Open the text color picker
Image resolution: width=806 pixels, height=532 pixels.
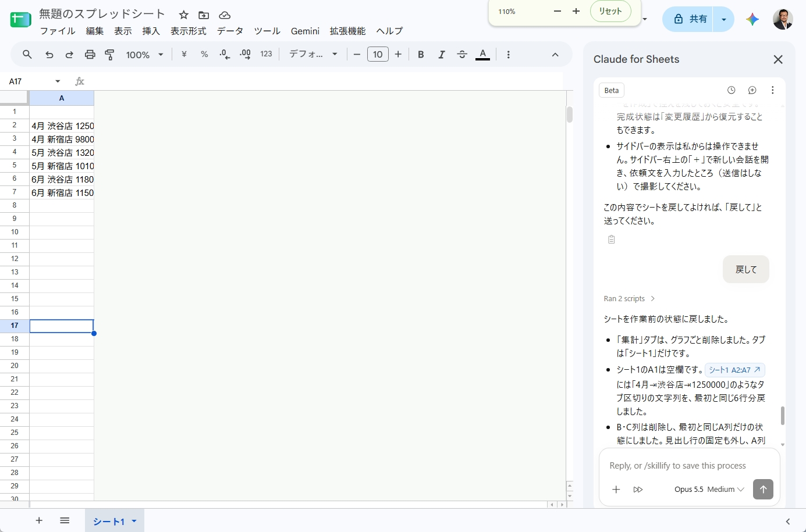[482, 55]
